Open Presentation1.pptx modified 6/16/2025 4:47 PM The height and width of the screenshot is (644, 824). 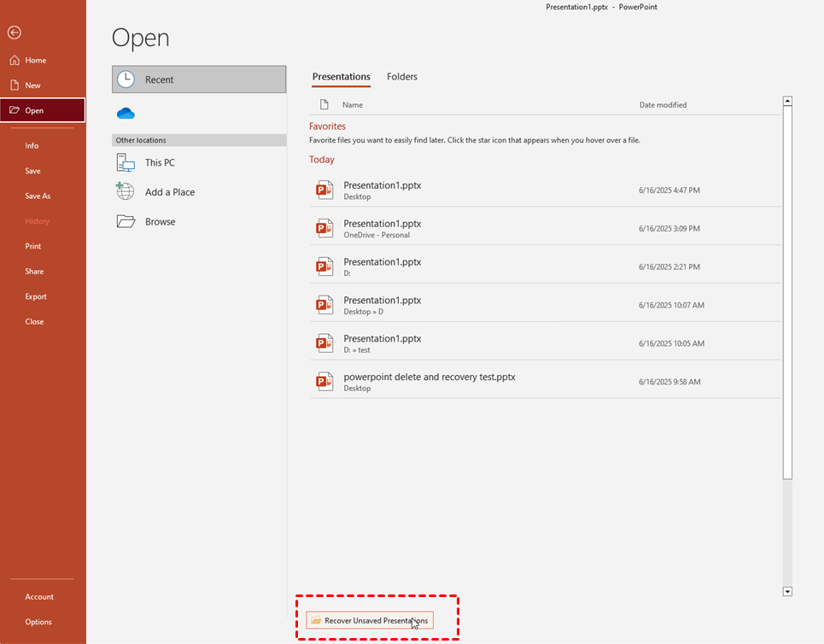tap(545, 190)
